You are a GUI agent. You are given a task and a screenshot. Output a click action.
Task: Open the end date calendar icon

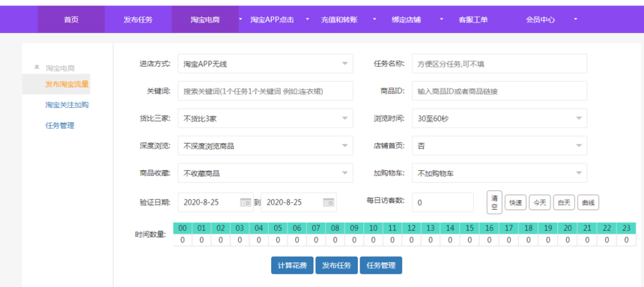[328, 202]
